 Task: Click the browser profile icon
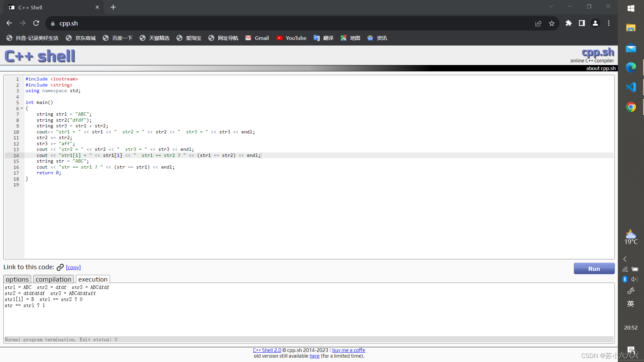[x=596, y=23]
